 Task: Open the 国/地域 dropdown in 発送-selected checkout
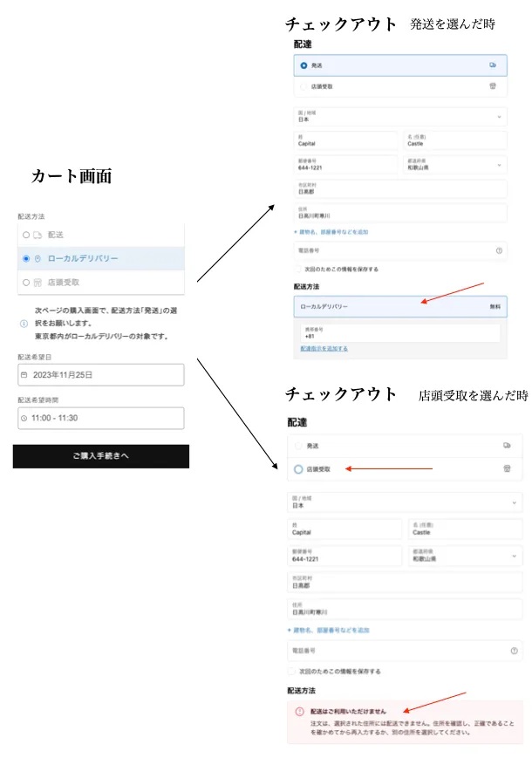pos(400,115)
